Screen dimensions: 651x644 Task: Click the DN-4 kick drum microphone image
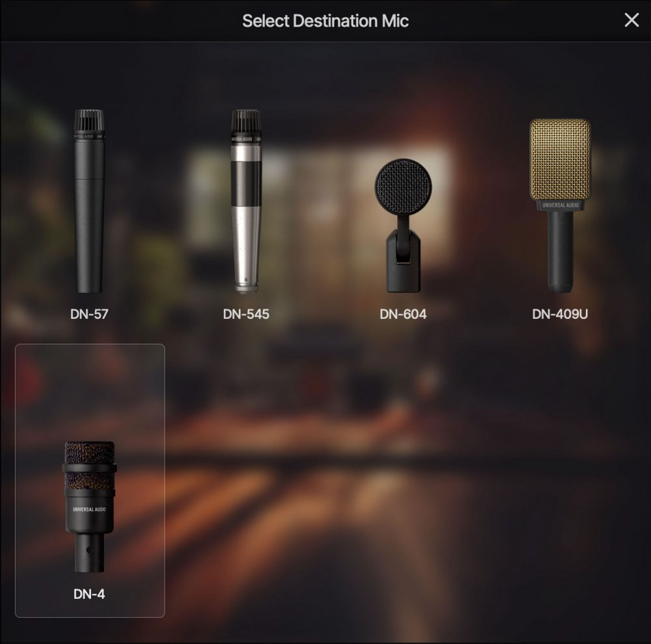pyautogui.click(x=88, y=501)
